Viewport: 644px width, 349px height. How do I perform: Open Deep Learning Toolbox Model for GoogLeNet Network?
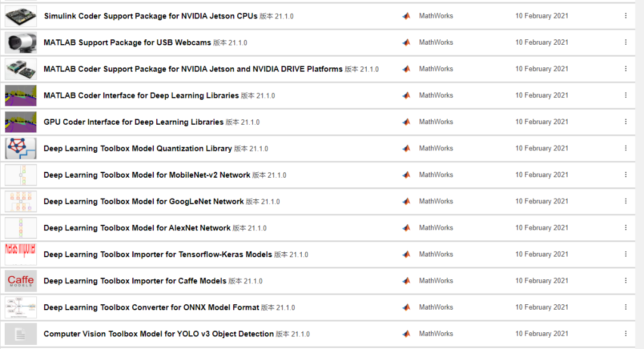tap(144, 202)
